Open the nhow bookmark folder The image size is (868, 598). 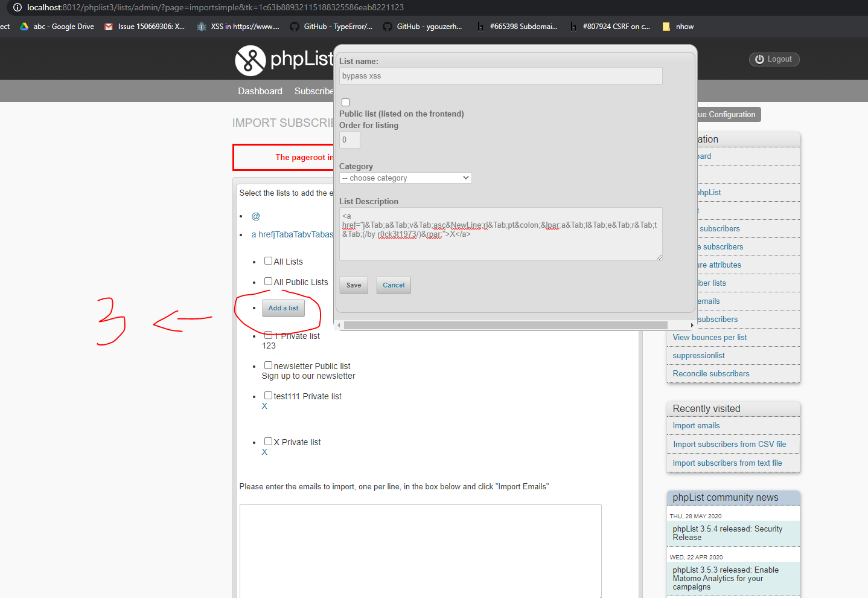tap(678, 27)
